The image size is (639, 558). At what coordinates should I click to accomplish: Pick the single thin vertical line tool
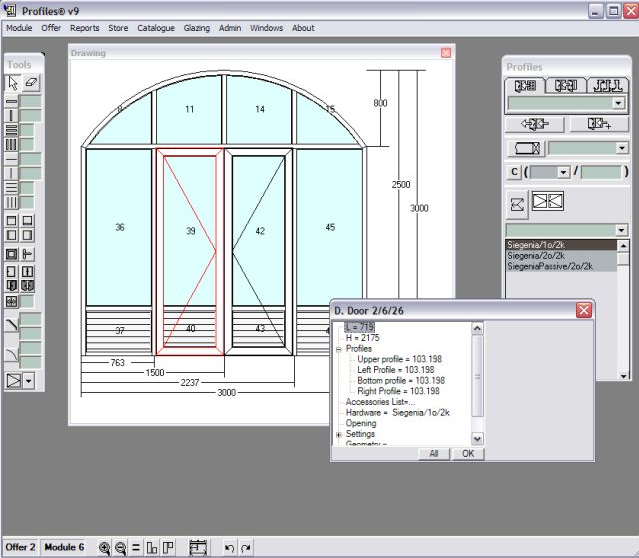[11, 174]
